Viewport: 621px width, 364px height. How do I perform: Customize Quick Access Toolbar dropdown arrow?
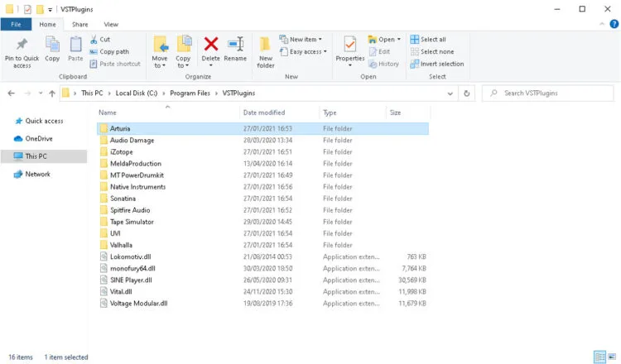[50, 9]
